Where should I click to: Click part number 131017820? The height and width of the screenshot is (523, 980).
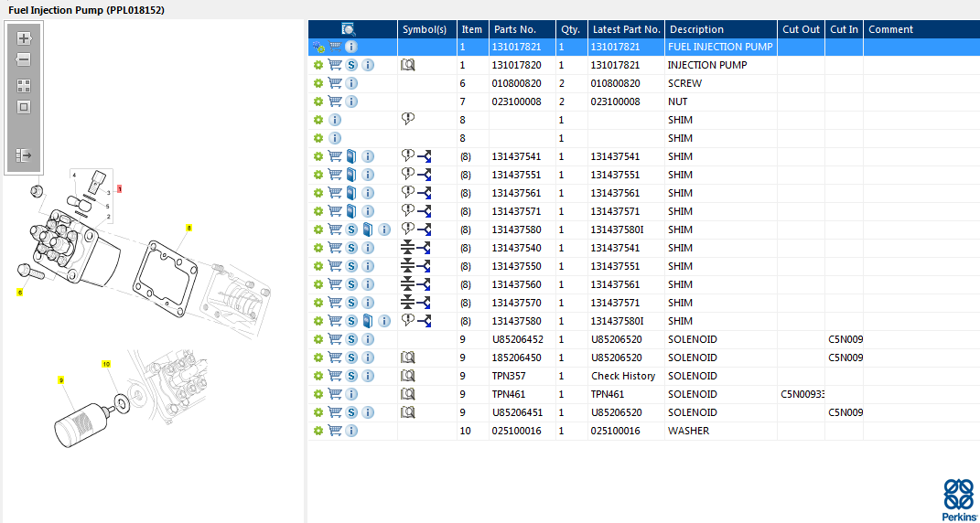516,65
